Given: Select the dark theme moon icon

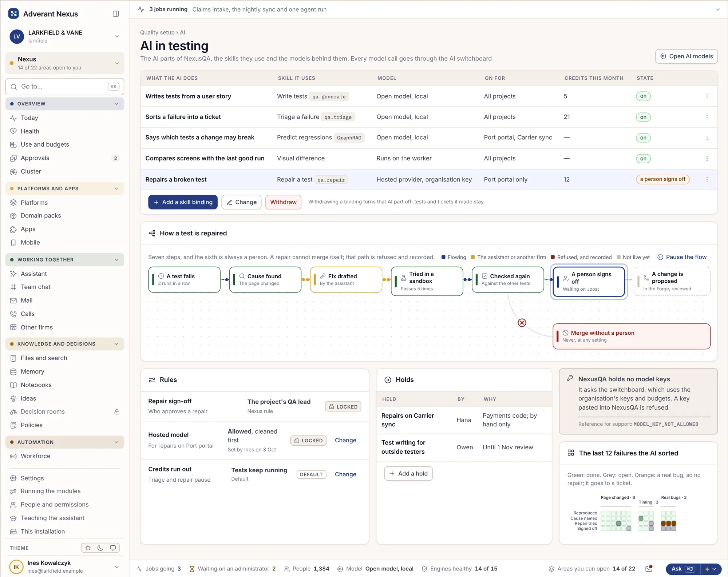Looking at the screenshot, I should coord(100,548).
